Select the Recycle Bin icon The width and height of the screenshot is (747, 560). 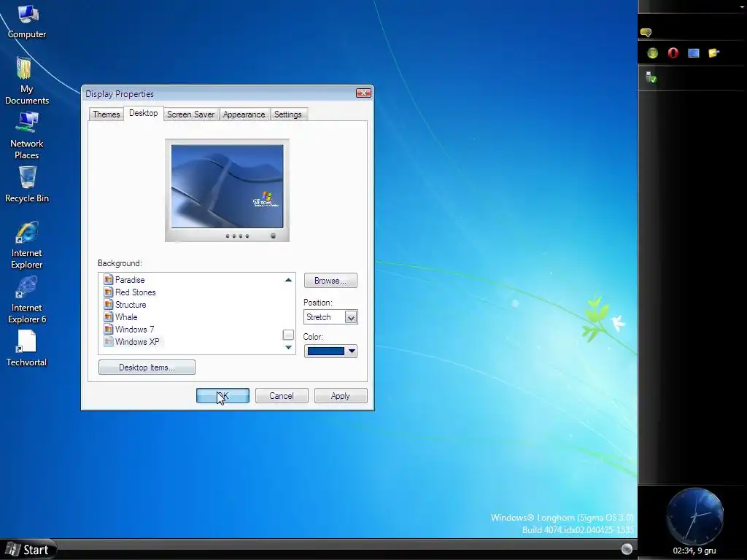click(27, 184)
